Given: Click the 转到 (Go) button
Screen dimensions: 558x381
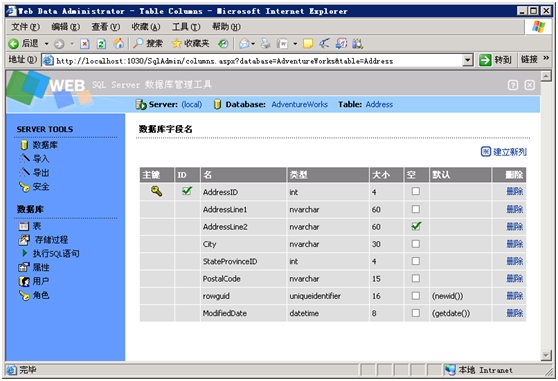Looking at the screenshot, I should 495,60.
